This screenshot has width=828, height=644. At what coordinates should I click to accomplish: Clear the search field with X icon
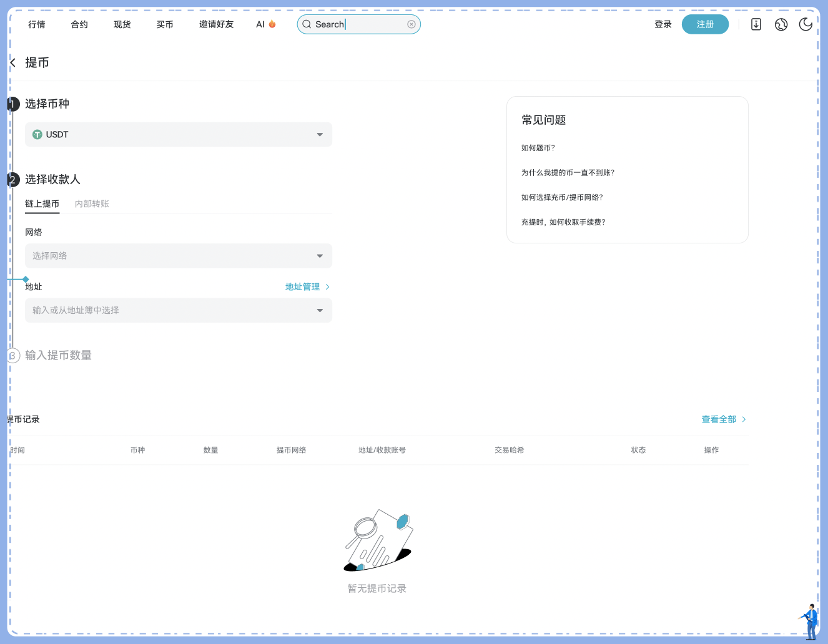411,24
